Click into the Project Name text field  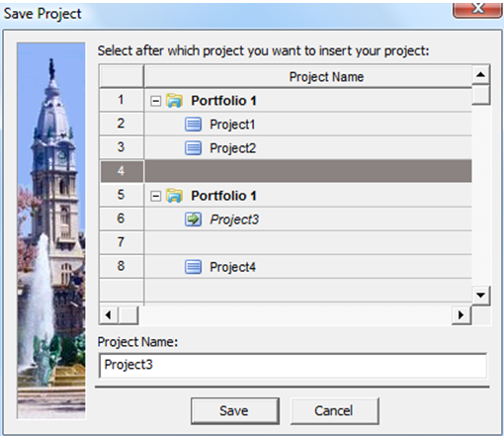293,365
